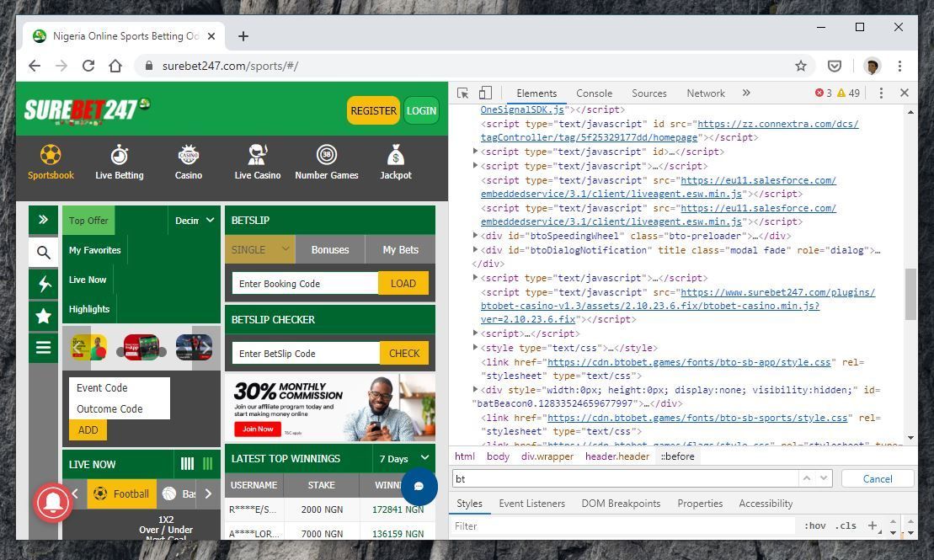Close the DevTools panel
Image resolution: width=934 pixels, height=560 pixels.
[x=905, y=93]
